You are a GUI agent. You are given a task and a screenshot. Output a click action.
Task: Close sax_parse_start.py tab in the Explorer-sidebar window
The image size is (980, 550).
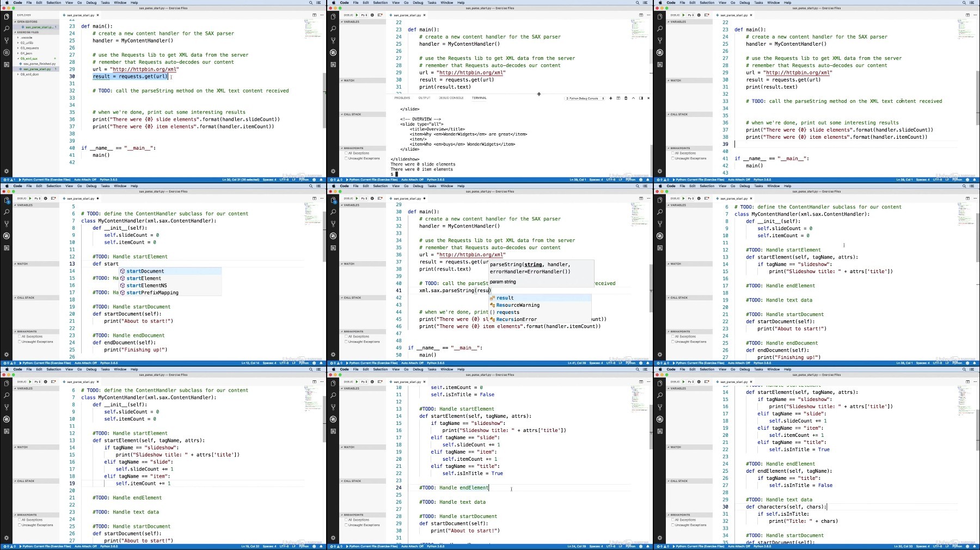(x=97, y=15)
